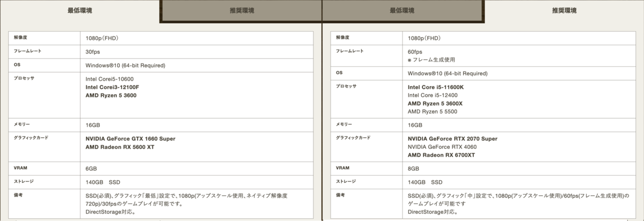Click 1080p(FHD) in the 30fps table
This screenshot has width=644, height=221.
tap(102, 38)
